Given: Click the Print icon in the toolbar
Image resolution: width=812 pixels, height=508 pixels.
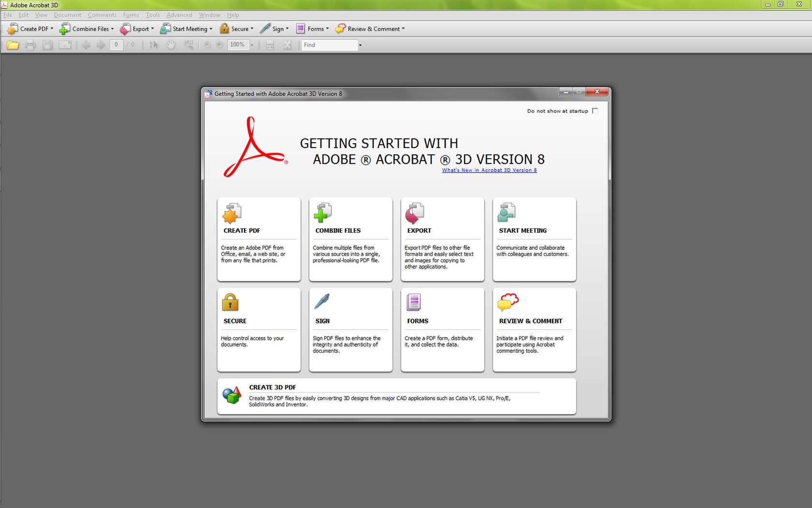Looking at the screenshot, I should click(x=30, y=45).
